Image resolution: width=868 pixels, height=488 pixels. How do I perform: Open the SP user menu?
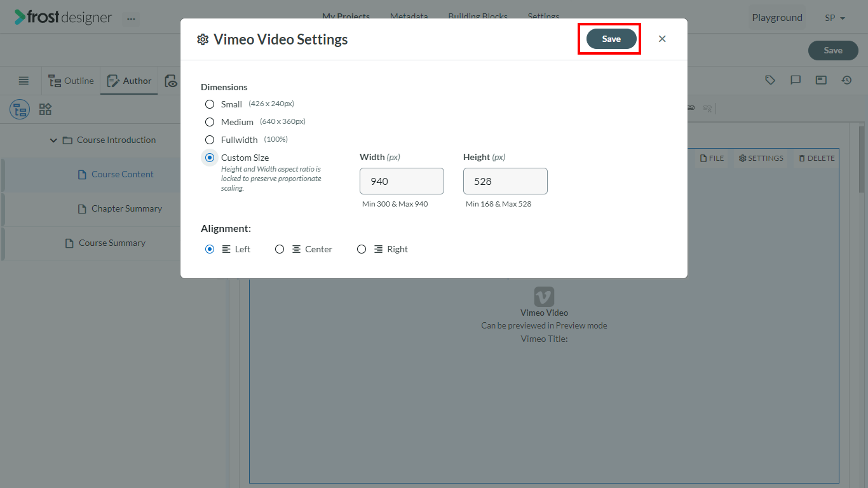pyautogui.click(x=835, y=18)
